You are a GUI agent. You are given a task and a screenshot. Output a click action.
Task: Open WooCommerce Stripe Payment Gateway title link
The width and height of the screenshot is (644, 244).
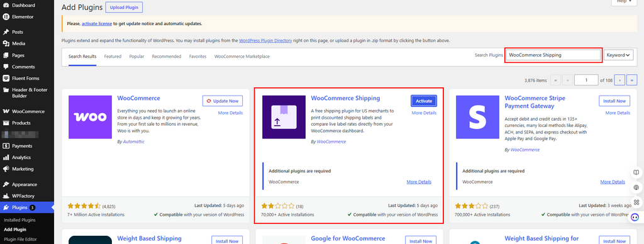click(x=535, y=102)
